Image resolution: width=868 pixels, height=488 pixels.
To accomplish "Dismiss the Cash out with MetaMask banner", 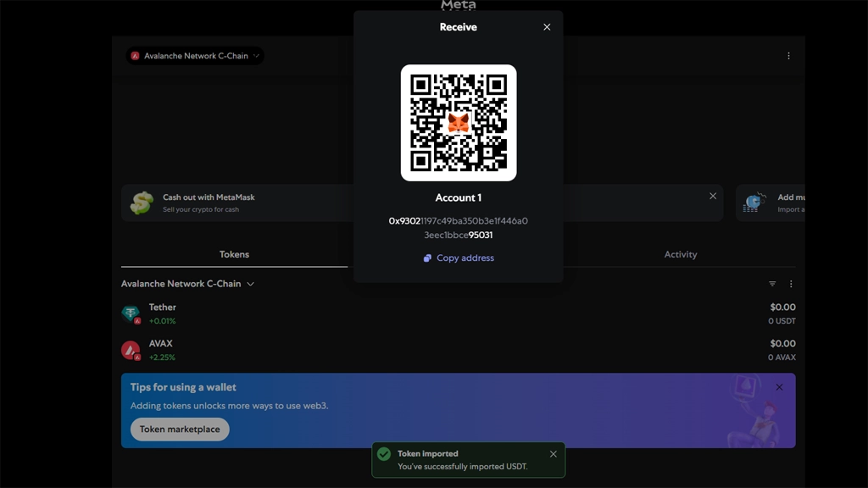I will tap(713, 196).
